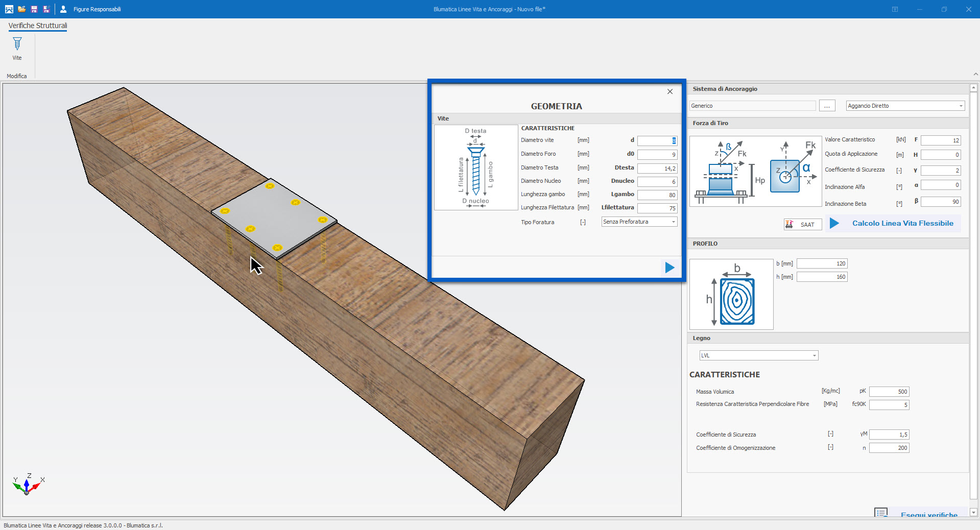The height and width of the screenshot is (530, 980).
Task: Click the Diametro Testa input field
Action: point(657,168)
